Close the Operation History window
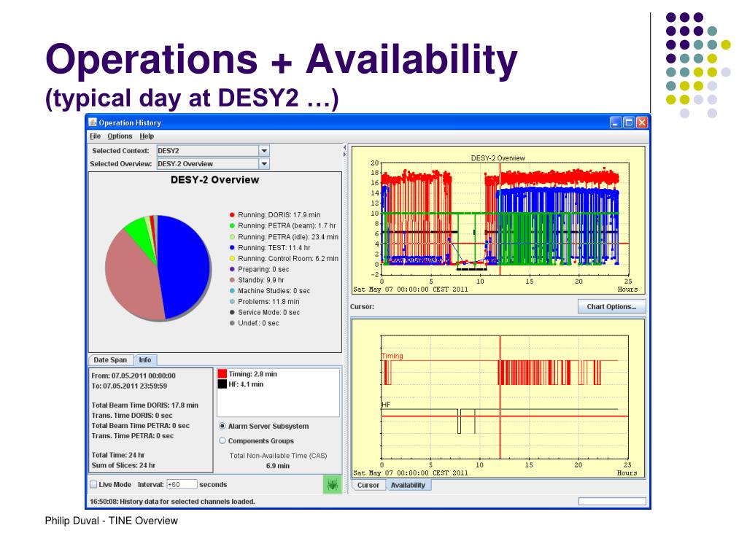 coord(642,122)
